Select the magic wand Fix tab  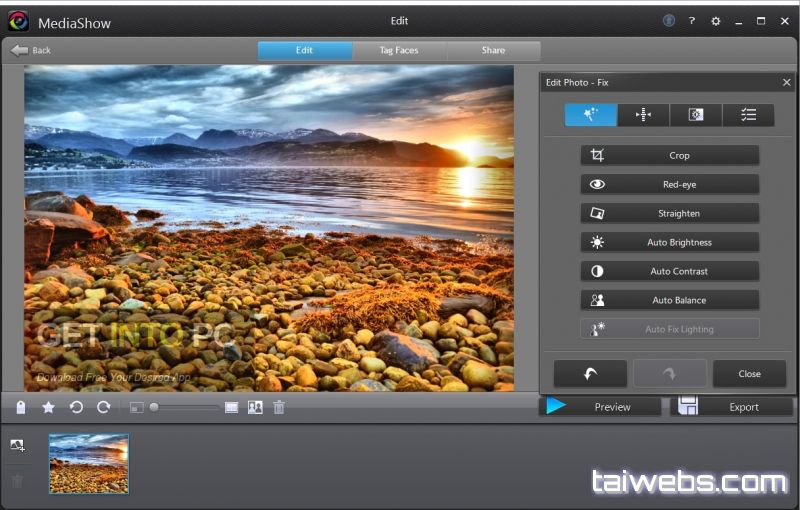(590, 115)
